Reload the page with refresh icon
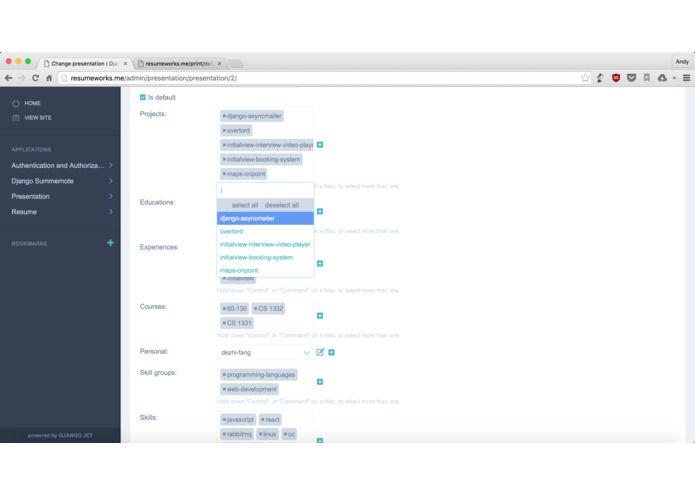 (x=35, y=78)
